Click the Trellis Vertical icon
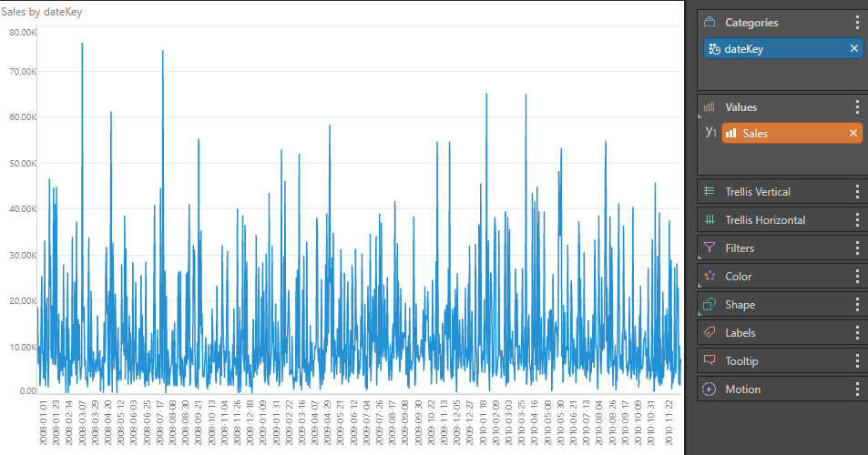Viewport: 868px width, 455px height. [x=710, y=192]
